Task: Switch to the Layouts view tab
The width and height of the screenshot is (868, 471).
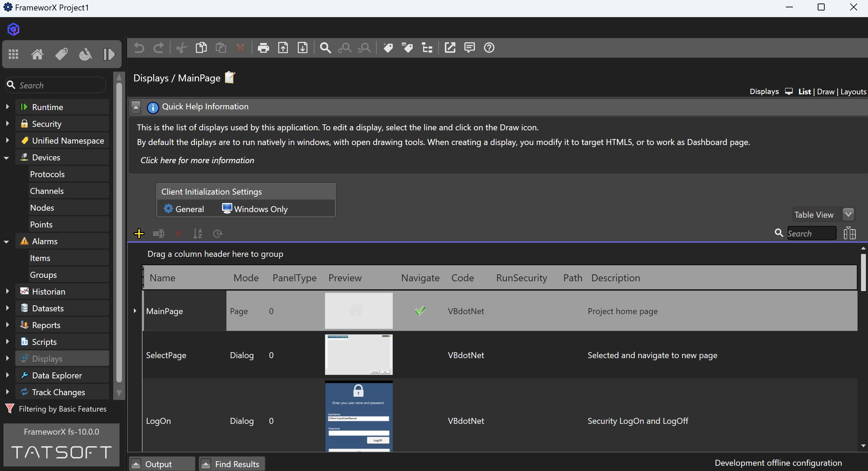Action: click(x=854, y=92)
